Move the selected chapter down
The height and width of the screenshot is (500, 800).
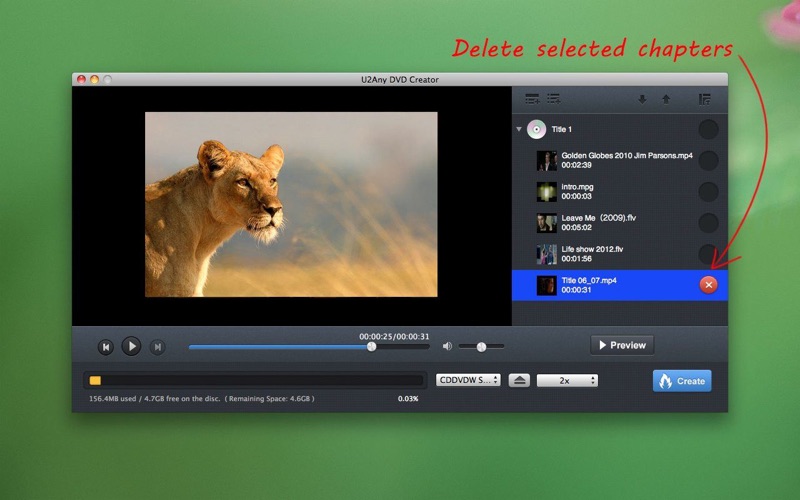click(642, 99)
